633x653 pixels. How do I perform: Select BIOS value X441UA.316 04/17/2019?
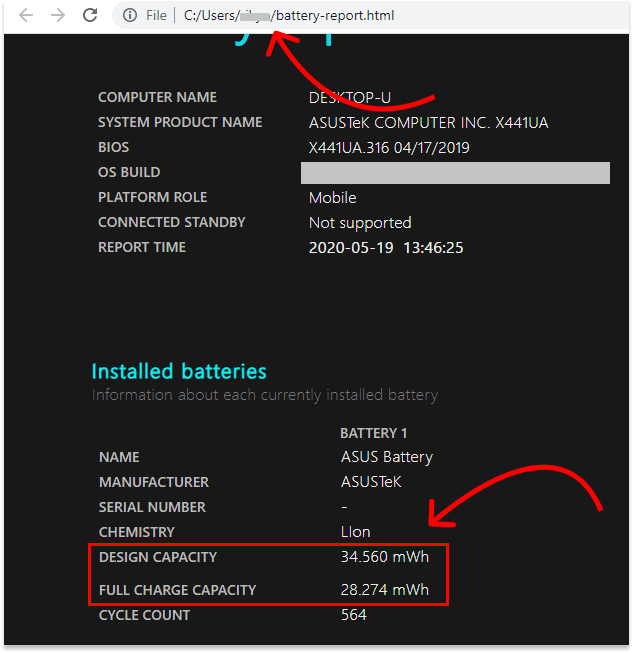pyautogui.click(x=389, y=148)
